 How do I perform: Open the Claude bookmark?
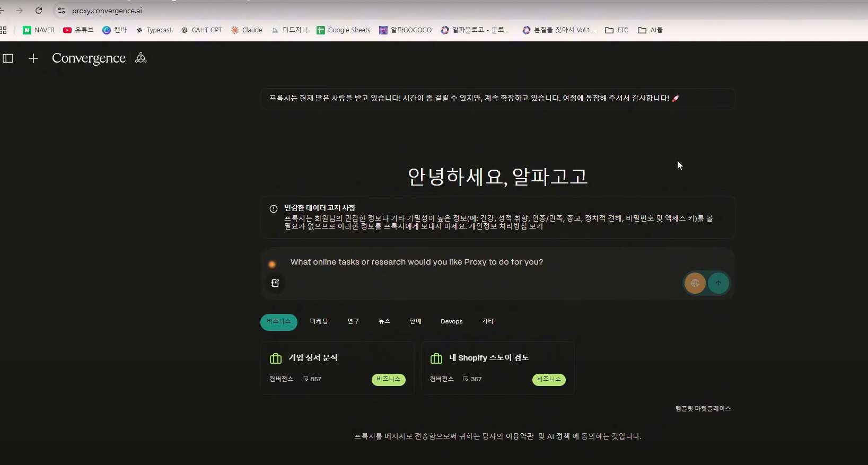247,30
